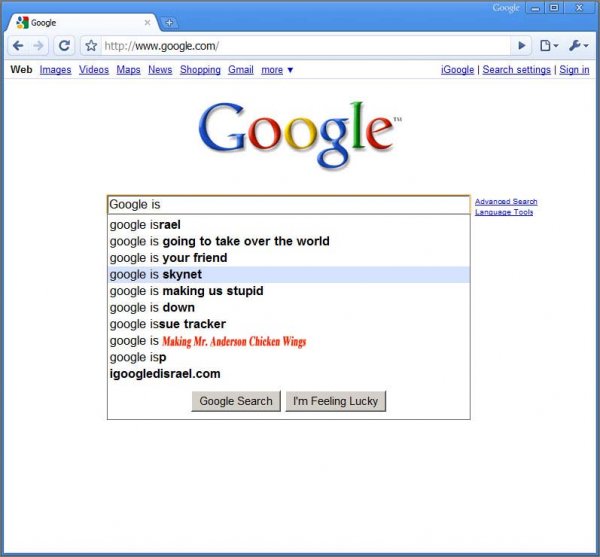This screenshot has height=557, width=600.
Task: Click the forward navigation arrow
Action: [x=38, y=46]
